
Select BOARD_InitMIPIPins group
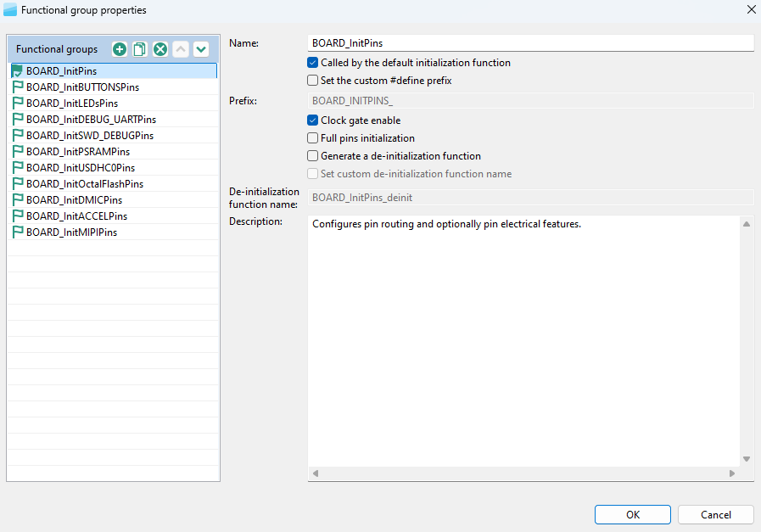tap(114, 232)
